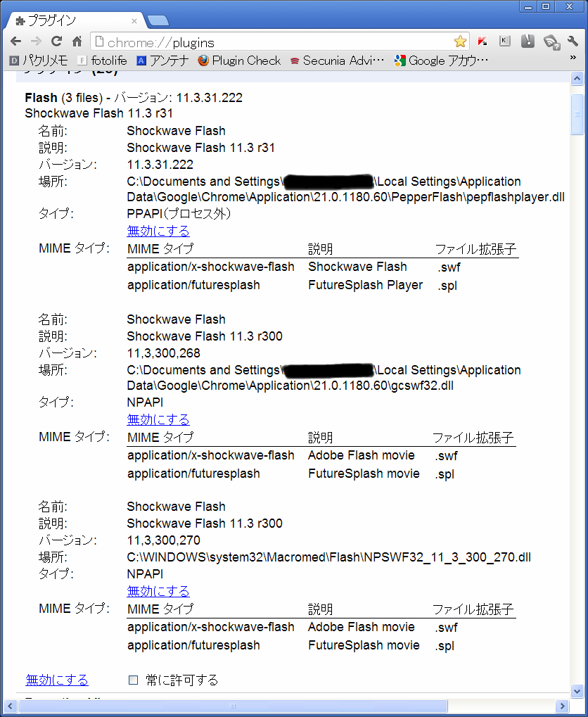Open the Secunia Advi… bookmark

[x=337, y=61]
